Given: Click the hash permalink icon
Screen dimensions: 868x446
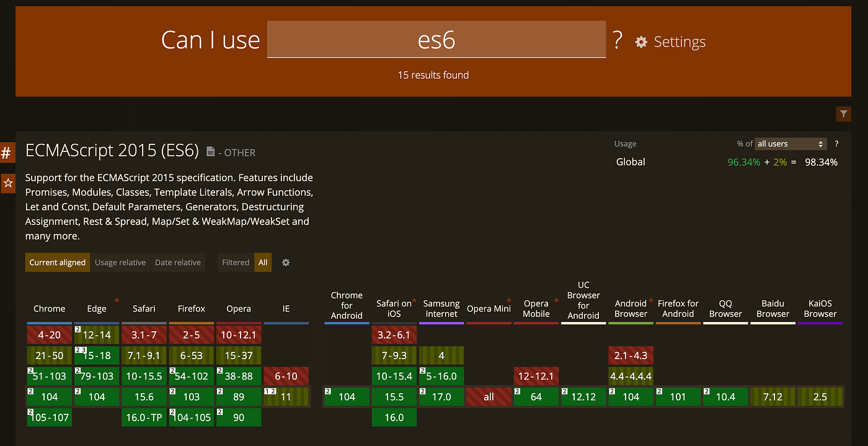Looking at the screenshot, I should click(7, 153).
